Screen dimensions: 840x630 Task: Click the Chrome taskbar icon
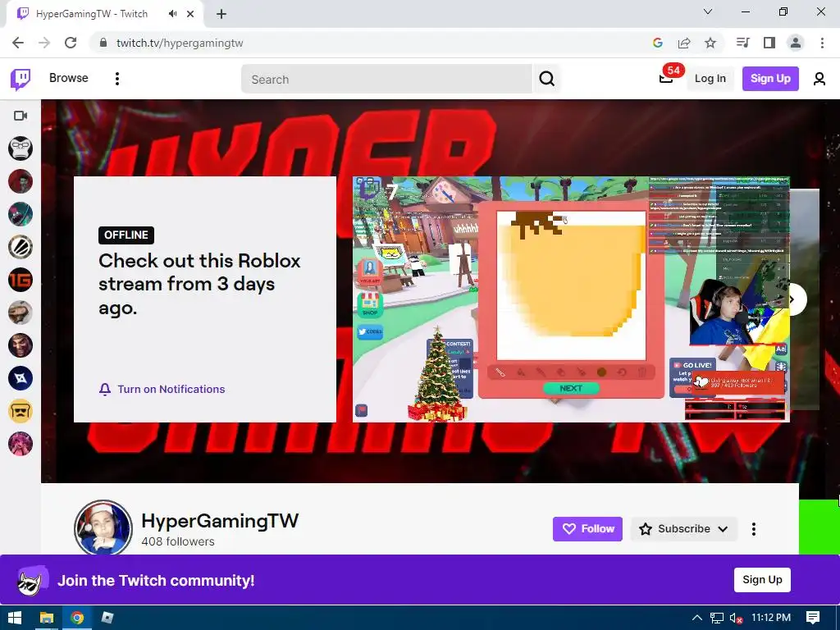pyautogui.click(x=77, y=618)
